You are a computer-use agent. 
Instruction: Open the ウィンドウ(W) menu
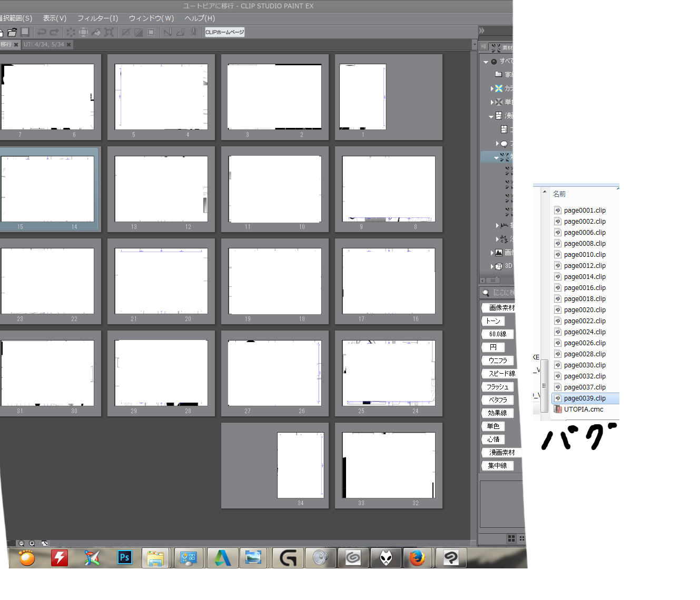tap(151, 18)
